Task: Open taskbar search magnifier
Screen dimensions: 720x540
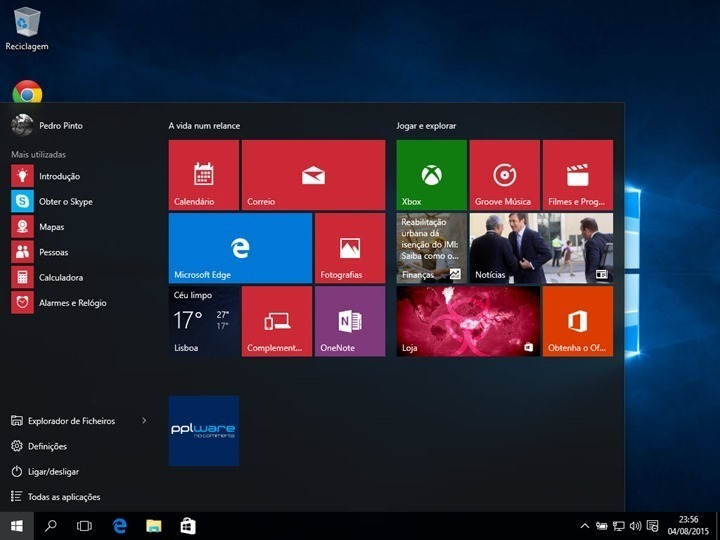Action: 51,526
